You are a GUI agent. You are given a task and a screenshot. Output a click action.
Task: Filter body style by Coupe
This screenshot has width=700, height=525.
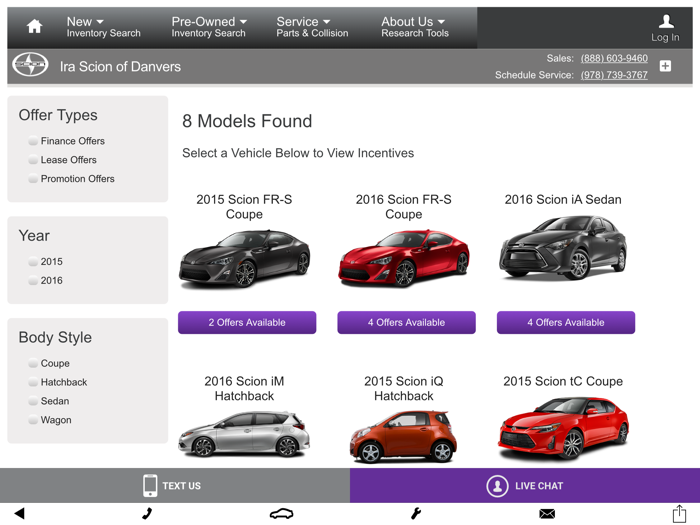pyautogui.click(x=49, y=363)
